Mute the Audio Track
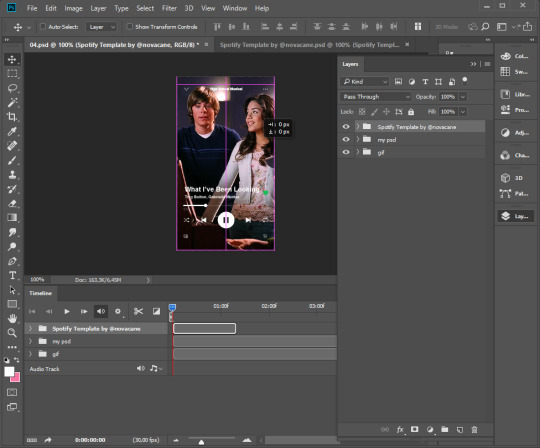 click(141, 368)
